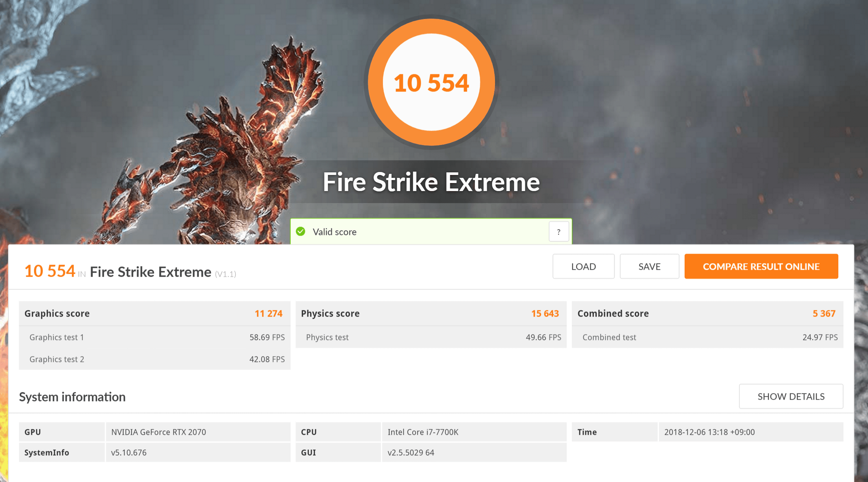
Task: Select '2018-12-06 13:18 +09:00' timestamp
Action: point(709,432)
